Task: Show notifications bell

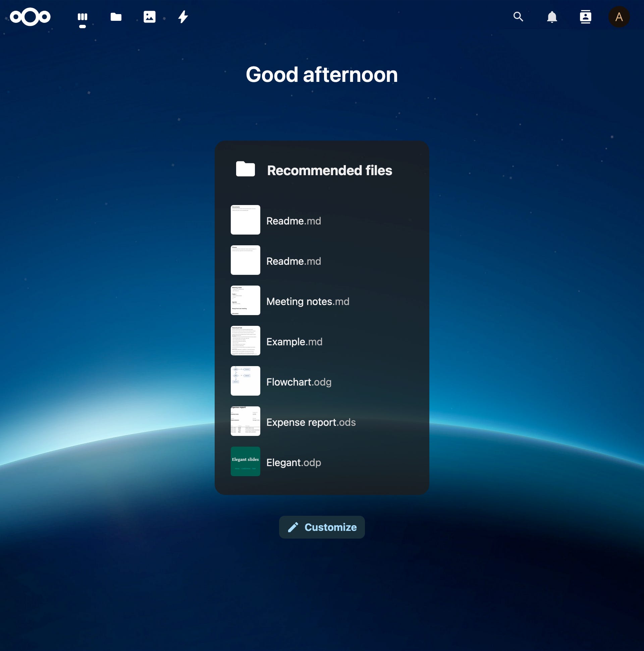Action: 552,17
